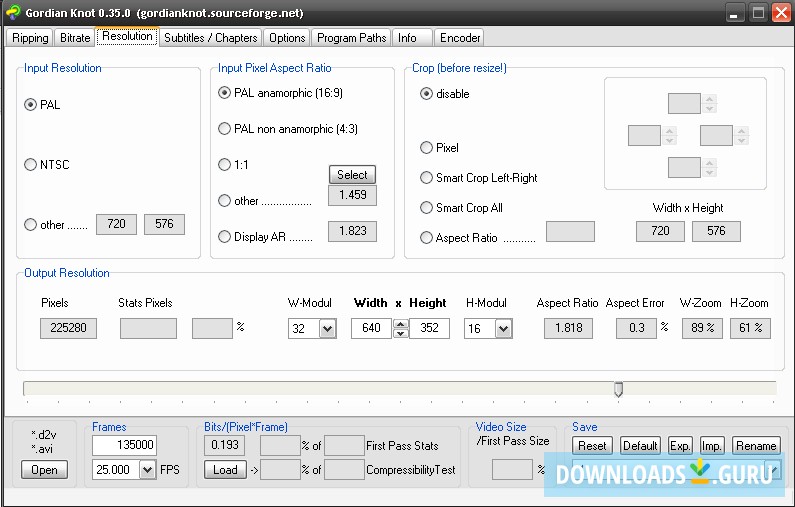Screen dimensions: 795x507
Task: Click the Frames field showing 135000
Action: tap(125, 445)
